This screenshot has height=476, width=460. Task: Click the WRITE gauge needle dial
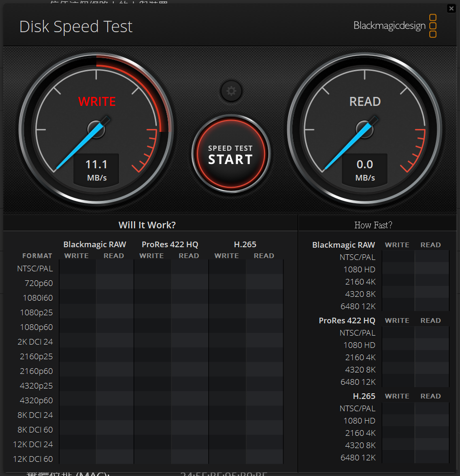click(96, 129)
